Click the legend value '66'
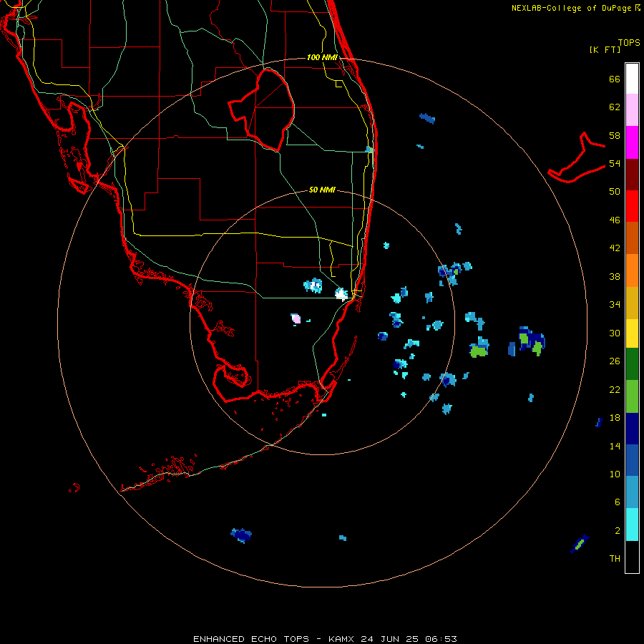The width and height of the screenshot is (644, 644). (x=615, y=79)
